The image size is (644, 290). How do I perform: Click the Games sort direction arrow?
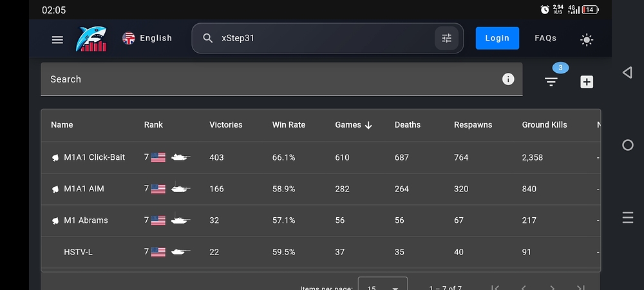pos(368,125)
